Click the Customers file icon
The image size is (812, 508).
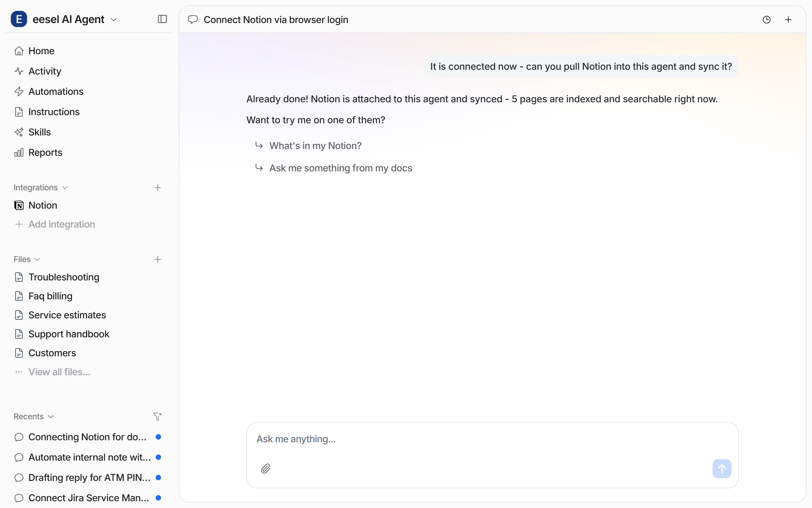tap(19, 353)
